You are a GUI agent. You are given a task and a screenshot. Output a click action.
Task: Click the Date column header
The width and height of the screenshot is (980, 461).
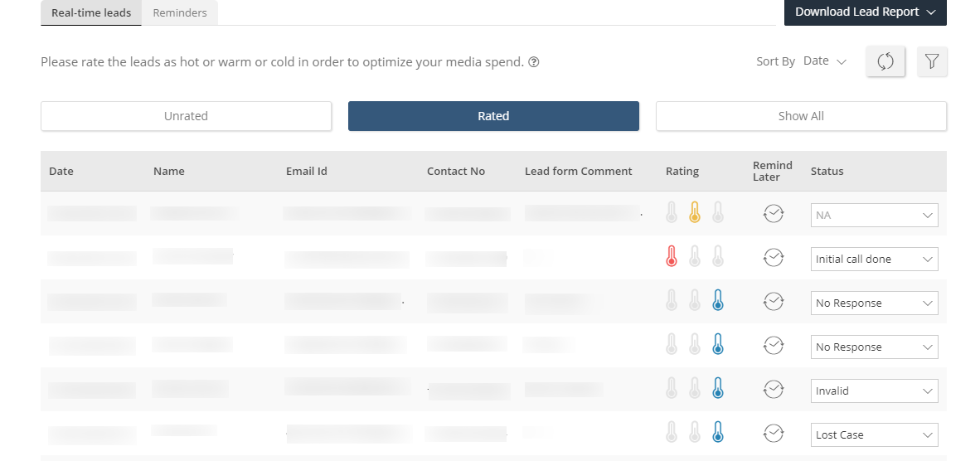(x=61, y=171)
